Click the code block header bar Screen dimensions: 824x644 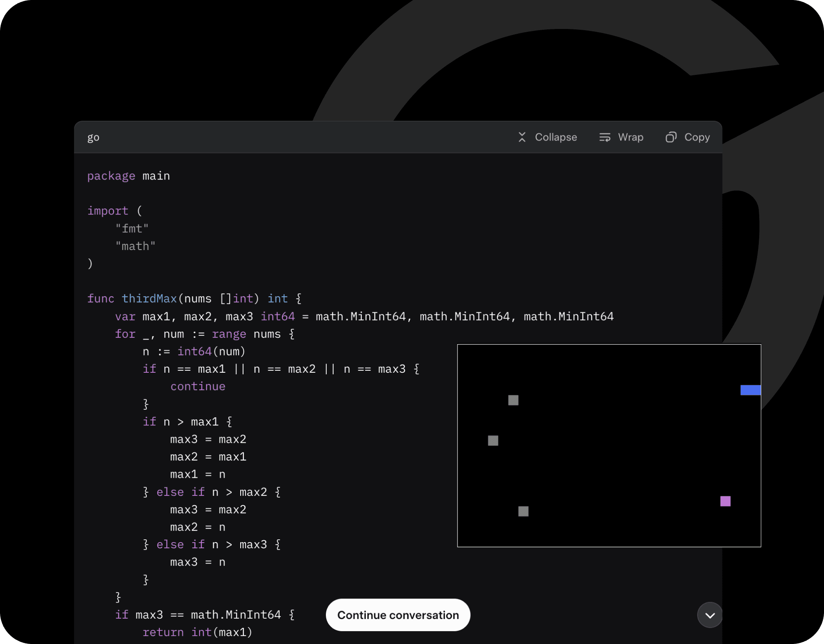(322, 137)
